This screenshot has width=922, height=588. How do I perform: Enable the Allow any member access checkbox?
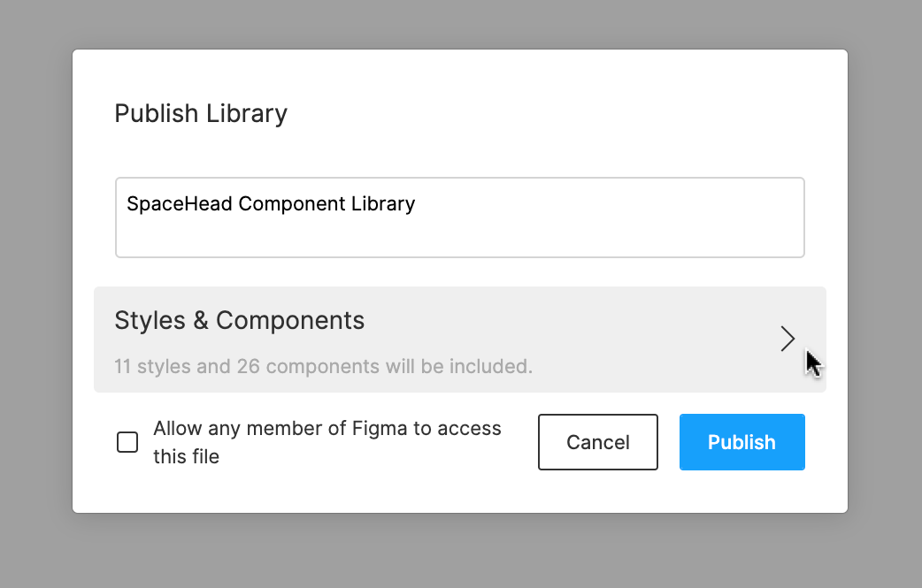(x=127, y=442)
